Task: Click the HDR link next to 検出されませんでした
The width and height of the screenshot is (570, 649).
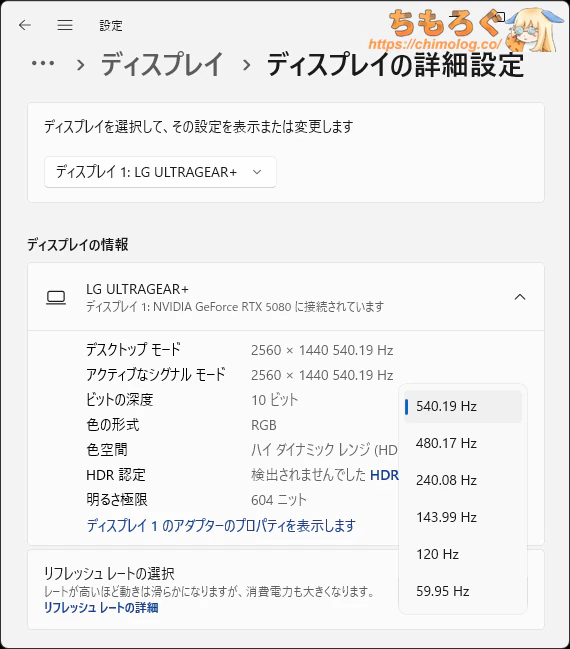Action: coord(384,475)
